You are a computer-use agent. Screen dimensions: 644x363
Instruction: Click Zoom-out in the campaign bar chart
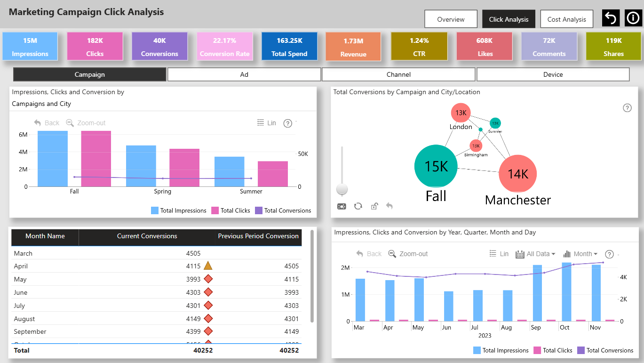tap(86, 123)
